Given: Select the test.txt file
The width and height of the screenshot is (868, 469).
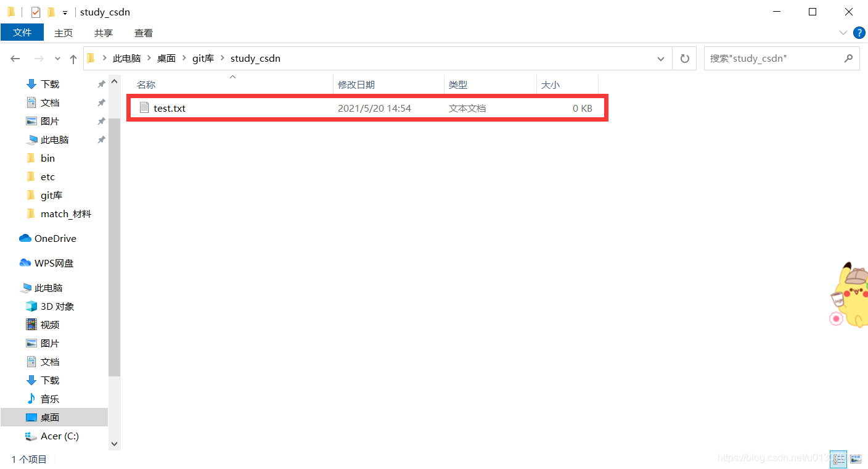Looking at the screenshot, I should tap(367, 108).
